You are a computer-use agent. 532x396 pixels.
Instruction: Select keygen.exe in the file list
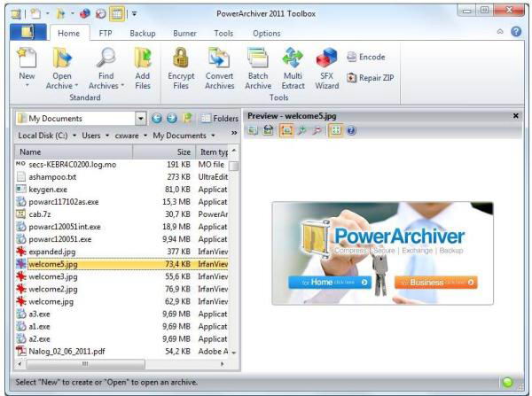click(x=121, y=190)
